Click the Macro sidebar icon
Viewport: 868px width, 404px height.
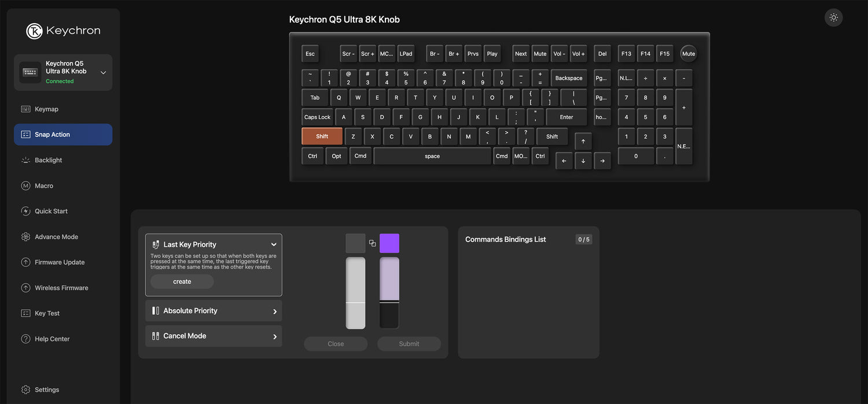[25, 186]
